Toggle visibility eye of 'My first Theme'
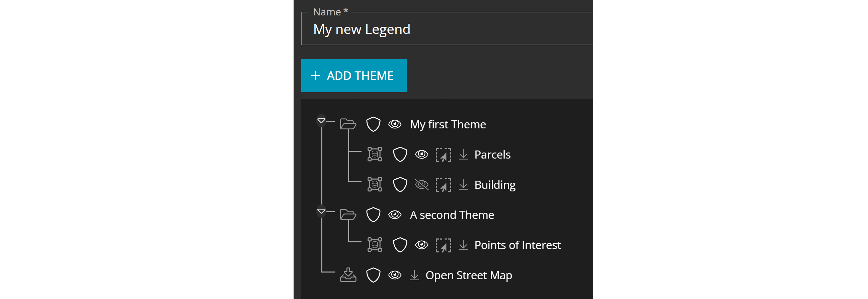Viewport: 868px width, 299px height. pyautogui.click(x=395, y=124)
